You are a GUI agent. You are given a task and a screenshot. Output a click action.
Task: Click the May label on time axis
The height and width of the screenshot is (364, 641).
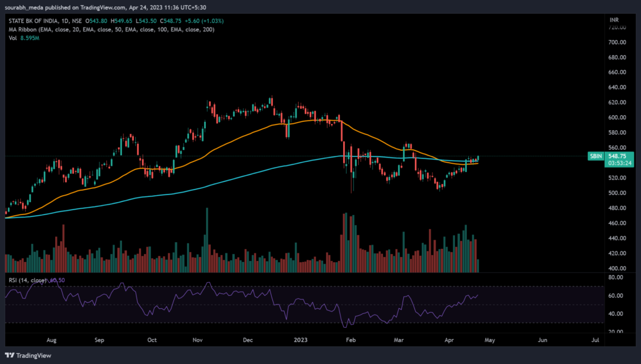pos(490,340)
